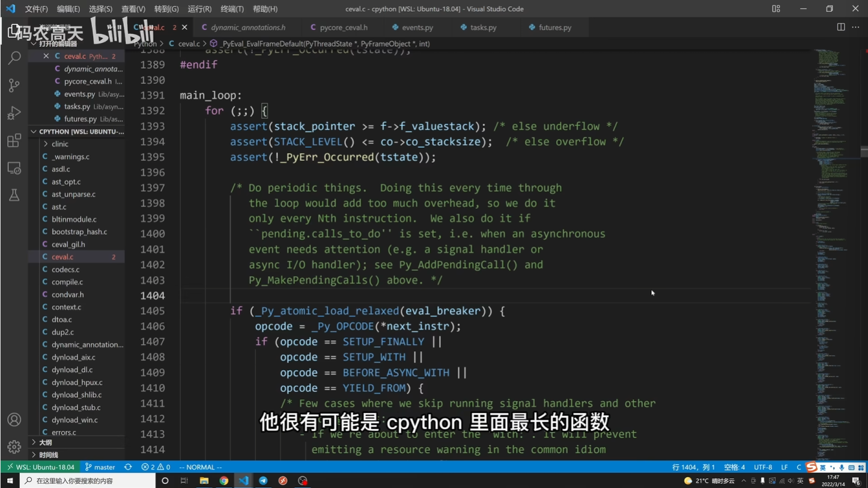Click the master git branch indicator
The height and width of the screenshot is (488, 868).
click(x=100, y=467)
